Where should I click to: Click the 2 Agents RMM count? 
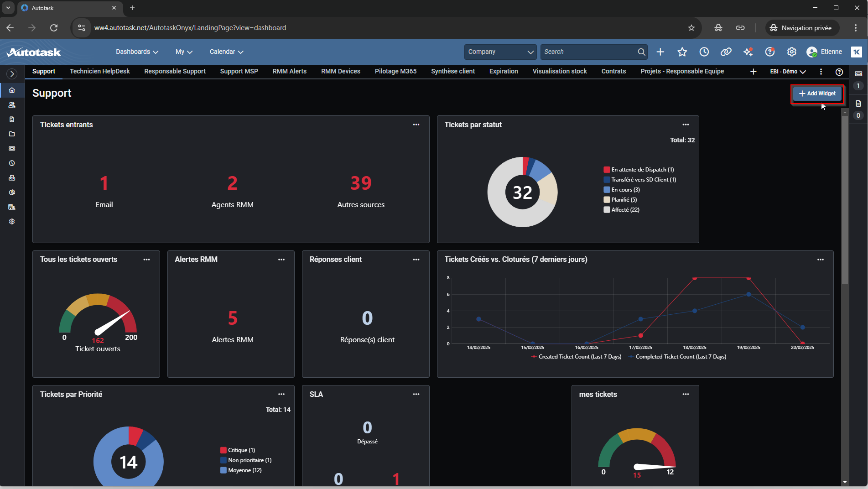[233, 183]
